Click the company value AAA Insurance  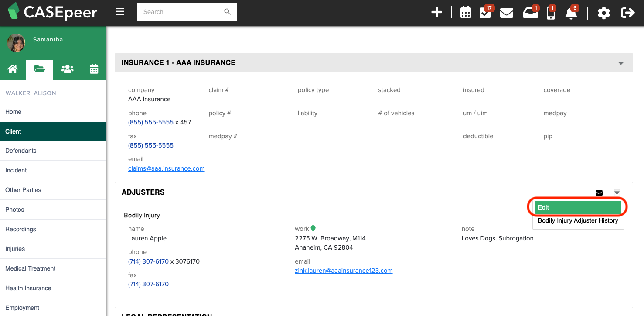point(149,99)
